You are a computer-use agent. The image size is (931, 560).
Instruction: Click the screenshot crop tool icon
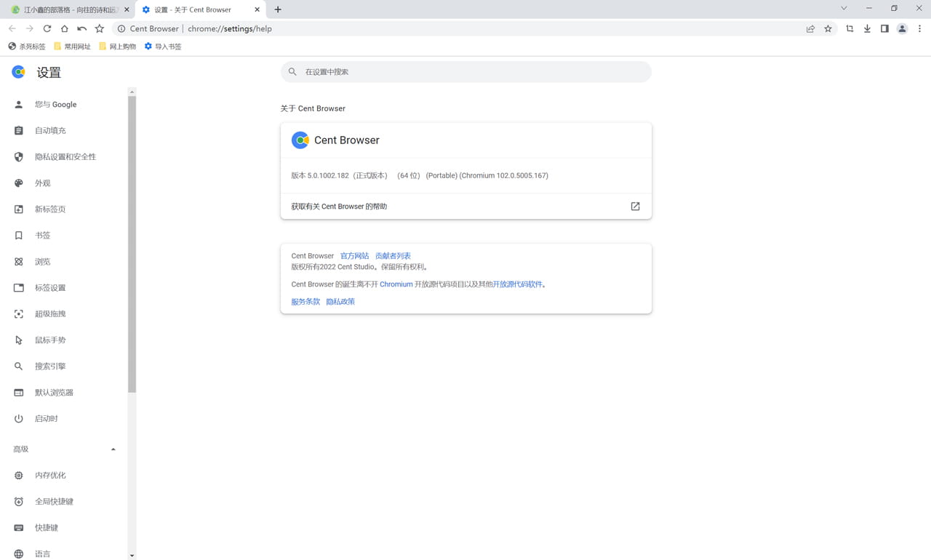tap(850, 28)
